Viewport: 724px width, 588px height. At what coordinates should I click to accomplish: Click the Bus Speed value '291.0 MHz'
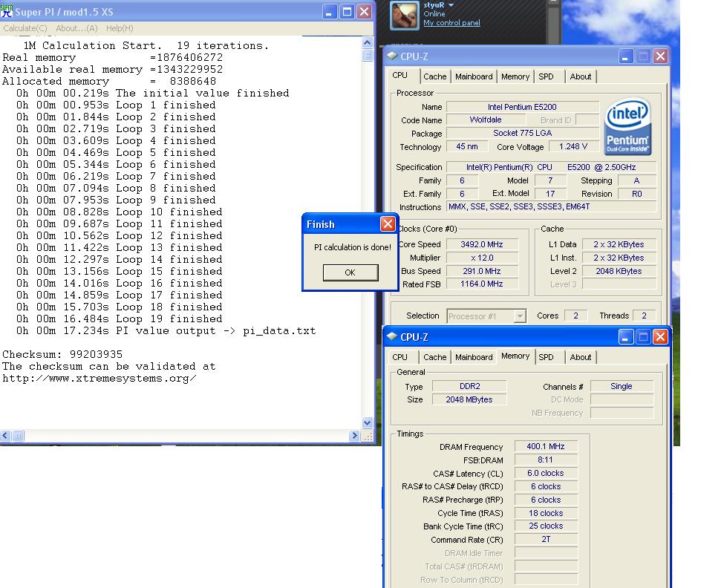pos(482,271)
